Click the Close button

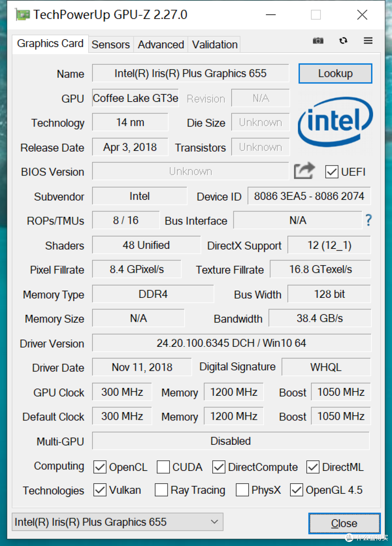click(344, 523)
